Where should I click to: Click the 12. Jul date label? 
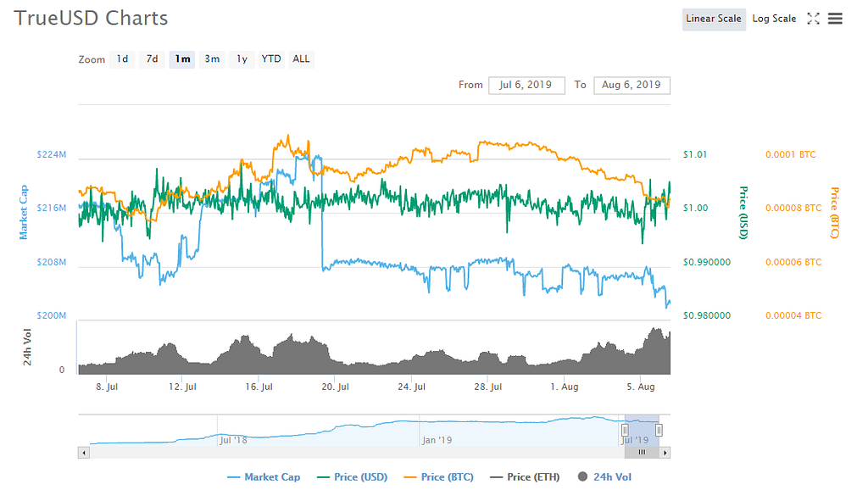(x=183, y=387)
